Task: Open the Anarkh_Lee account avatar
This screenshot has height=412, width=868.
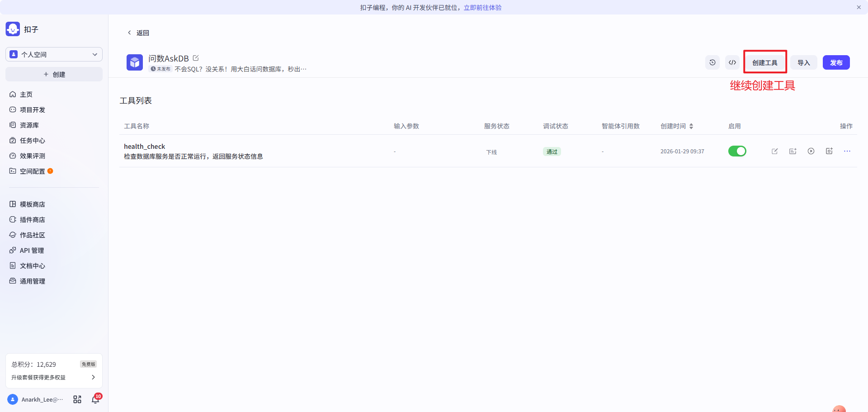Action: [13, 399]
